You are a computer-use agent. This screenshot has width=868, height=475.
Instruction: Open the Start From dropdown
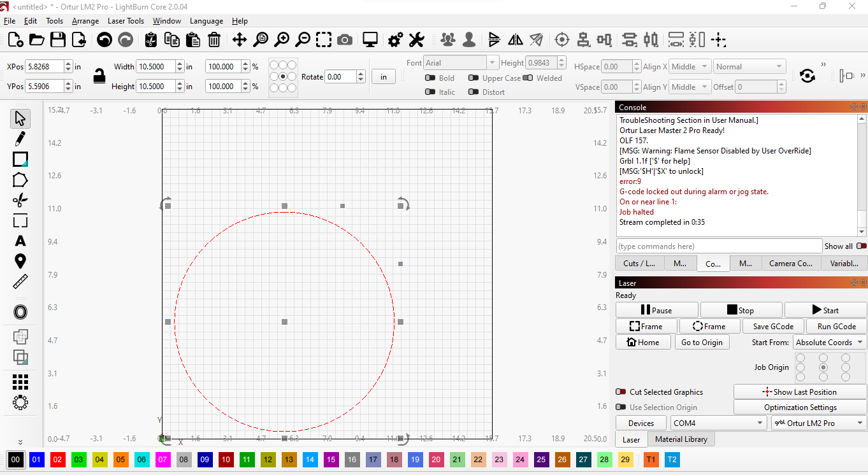tap(830, 342)
